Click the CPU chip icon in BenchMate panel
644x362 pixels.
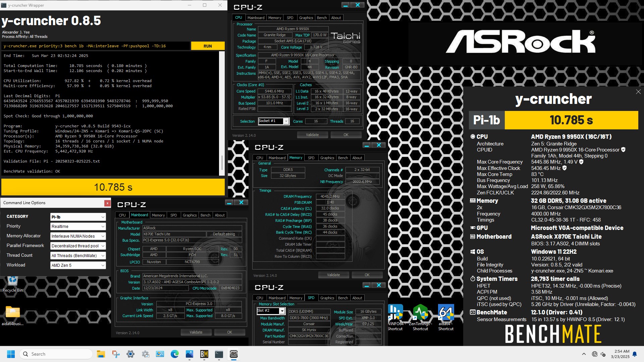[473, 136]
